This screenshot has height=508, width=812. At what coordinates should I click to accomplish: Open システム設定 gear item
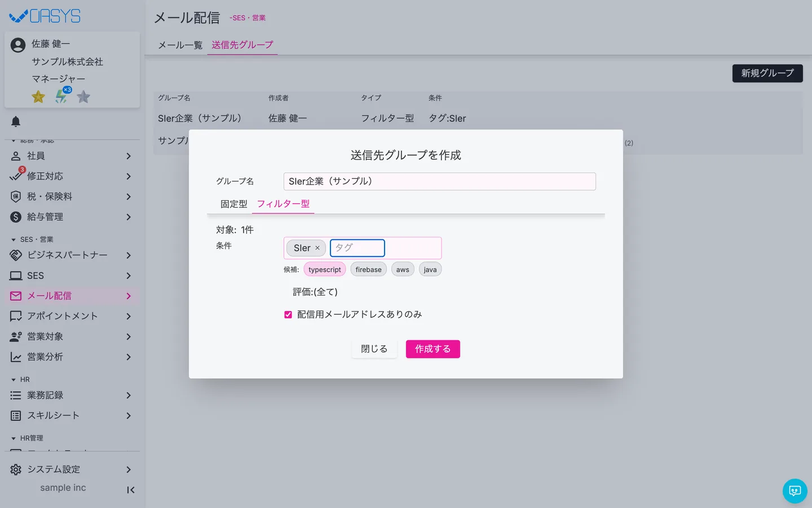(72, 470)
